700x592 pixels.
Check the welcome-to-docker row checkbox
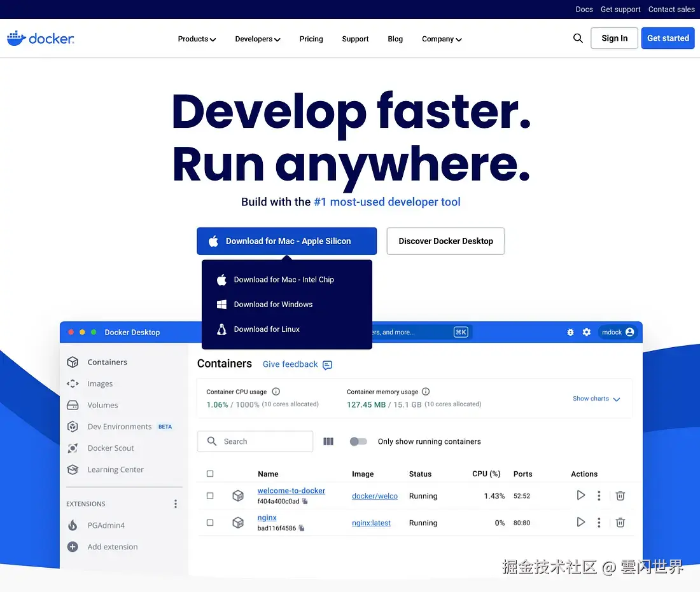(x=210, y=495)
